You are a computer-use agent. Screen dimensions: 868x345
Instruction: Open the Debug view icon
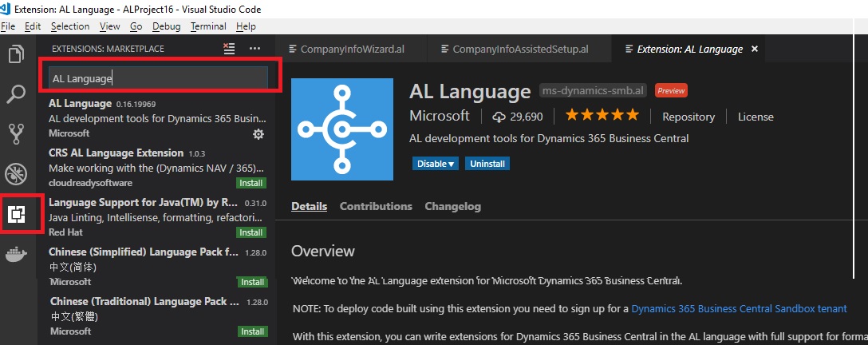point(16,173)
